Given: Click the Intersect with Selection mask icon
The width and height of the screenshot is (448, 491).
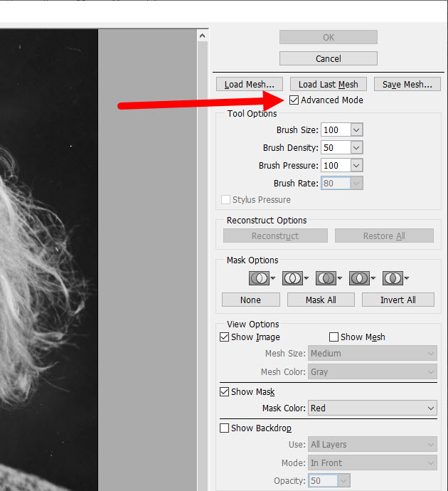Looking at the screenshot, I should (x=359, y=278).
